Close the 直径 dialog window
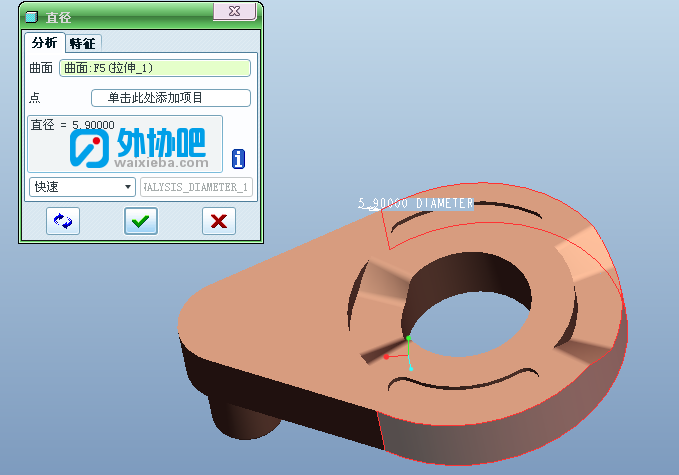The height and width of the screenshot is (475, 679). (235, 11)
